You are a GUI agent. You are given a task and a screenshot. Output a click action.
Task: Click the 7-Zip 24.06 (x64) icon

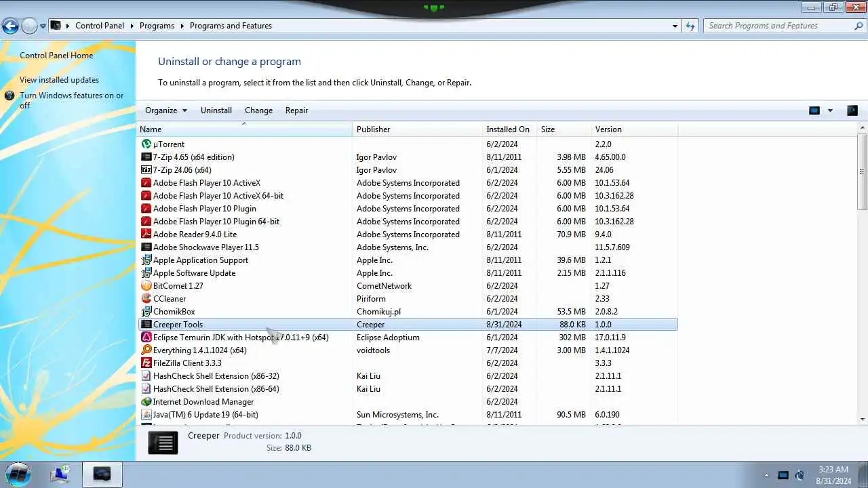point(146,169)
